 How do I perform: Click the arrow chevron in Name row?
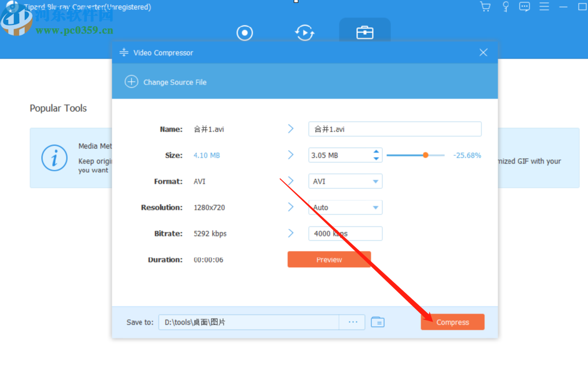[x=291, y=129]
